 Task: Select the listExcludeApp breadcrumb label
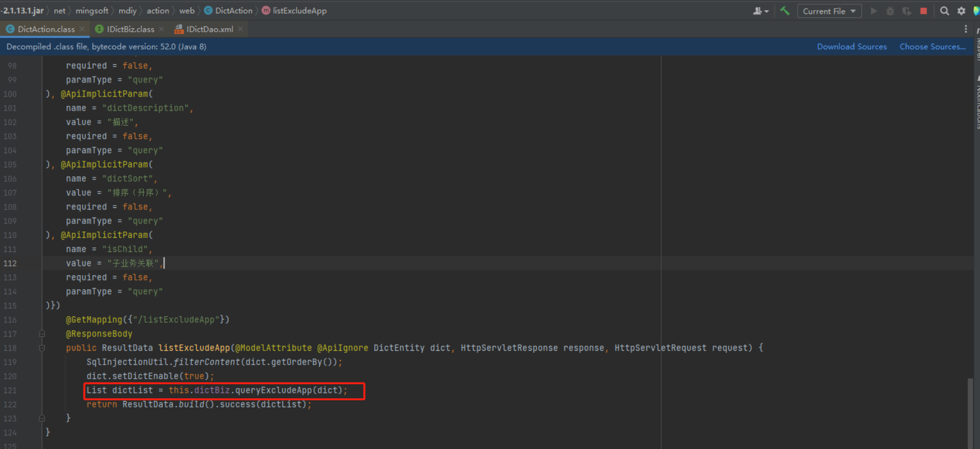(299, 11)
